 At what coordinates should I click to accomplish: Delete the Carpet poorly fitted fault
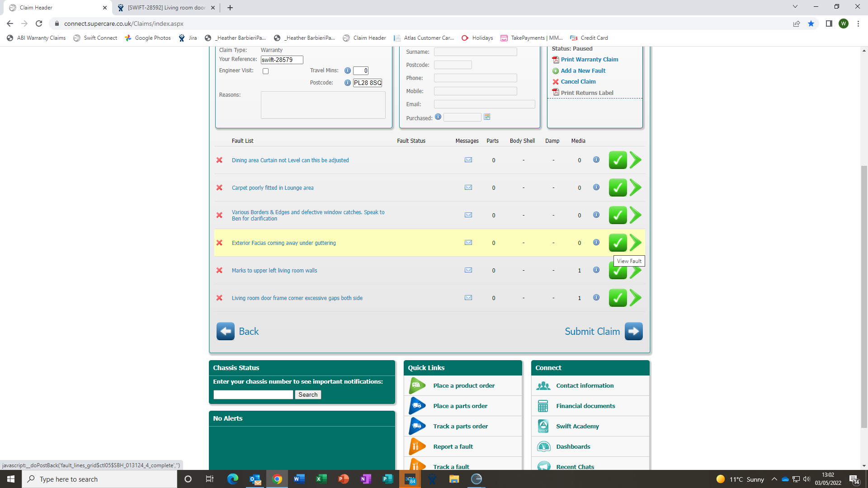(219, 188)
